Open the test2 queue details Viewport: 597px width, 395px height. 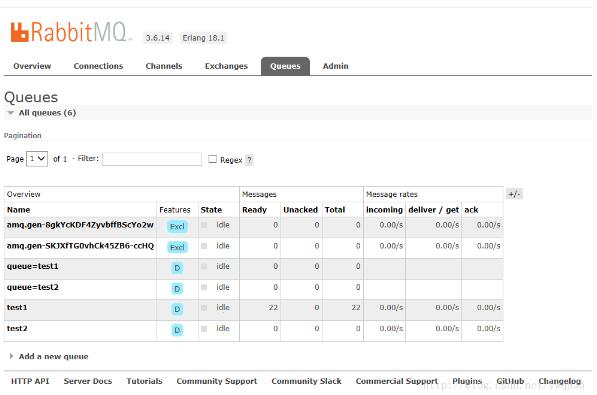click(x=17, y=328)
